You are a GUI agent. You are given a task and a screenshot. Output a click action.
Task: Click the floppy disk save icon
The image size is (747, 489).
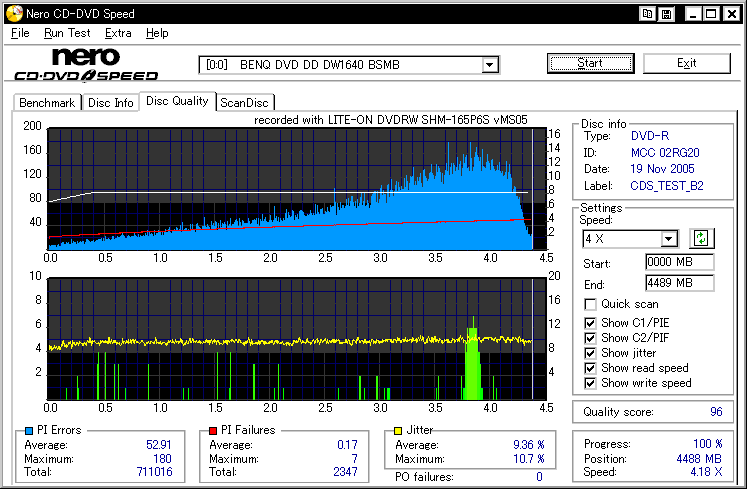click(x=667, y=14)
